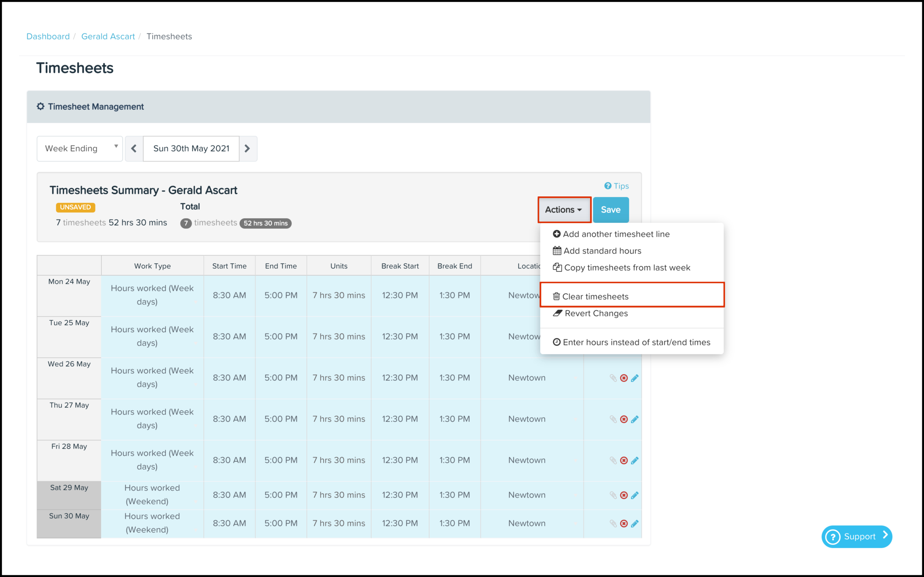The height and width of the screenshot is (577, 924).
Task: Click the Sun 30th May 2021 date field
Action: click(191, 148)
